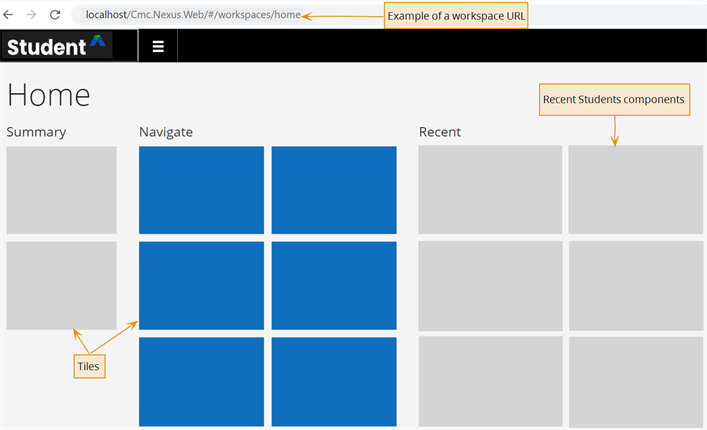Reload the page with refresh icon
This screenshot has height=430, width=707.
pyautogui.click(x=55, y=15)
